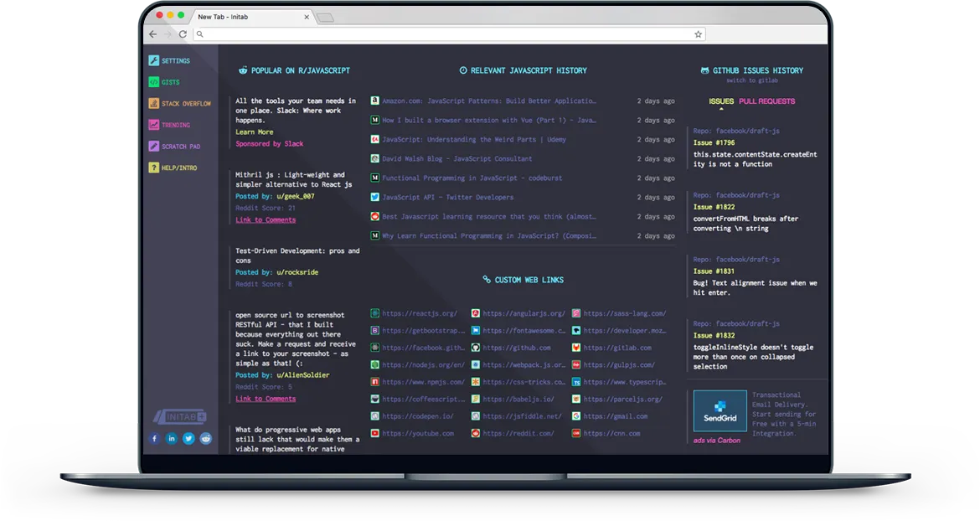Click the LinkedIn share icon
The image size is (980, 521).
171,438
